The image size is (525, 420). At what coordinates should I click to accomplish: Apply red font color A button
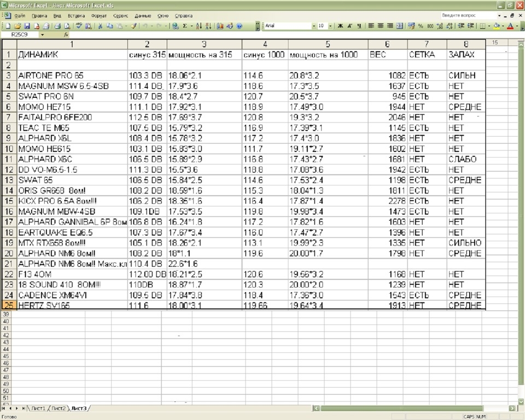[x=510, y=26]
